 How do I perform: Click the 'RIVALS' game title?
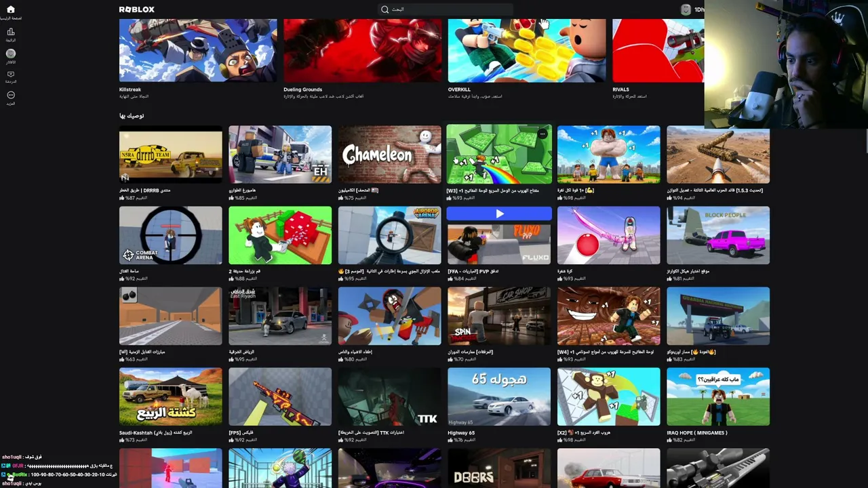click(620, 89)
